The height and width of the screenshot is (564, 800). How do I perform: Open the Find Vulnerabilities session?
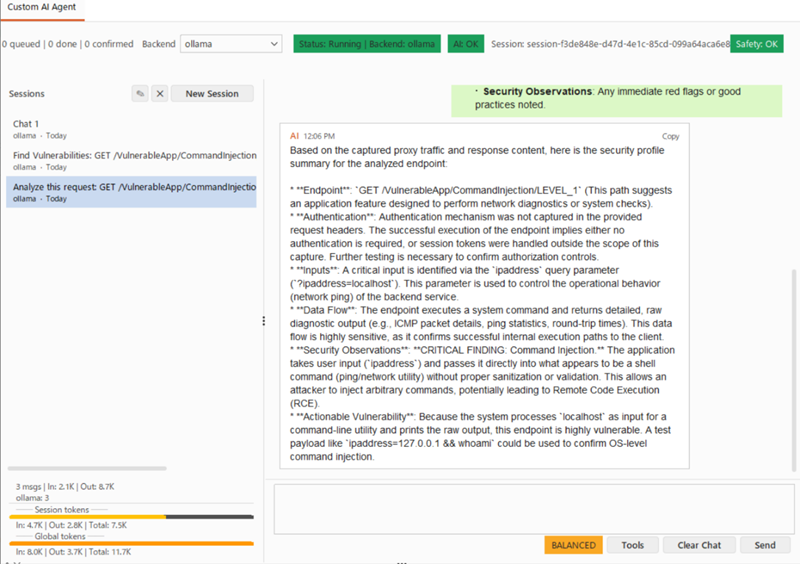point(131,160)
